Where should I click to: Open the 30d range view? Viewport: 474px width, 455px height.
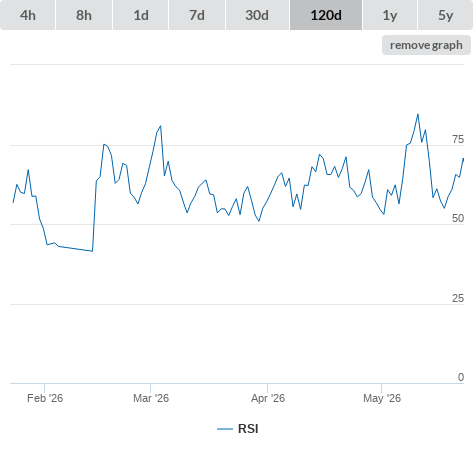tap(257, 15)
